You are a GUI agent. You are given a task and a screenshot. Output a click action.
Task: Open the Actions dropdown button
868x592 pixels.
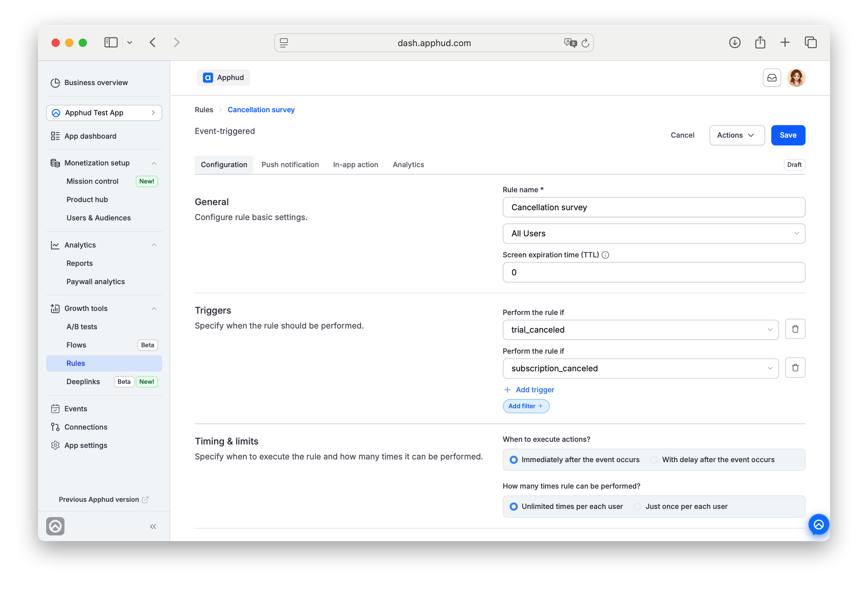point(737,135)
